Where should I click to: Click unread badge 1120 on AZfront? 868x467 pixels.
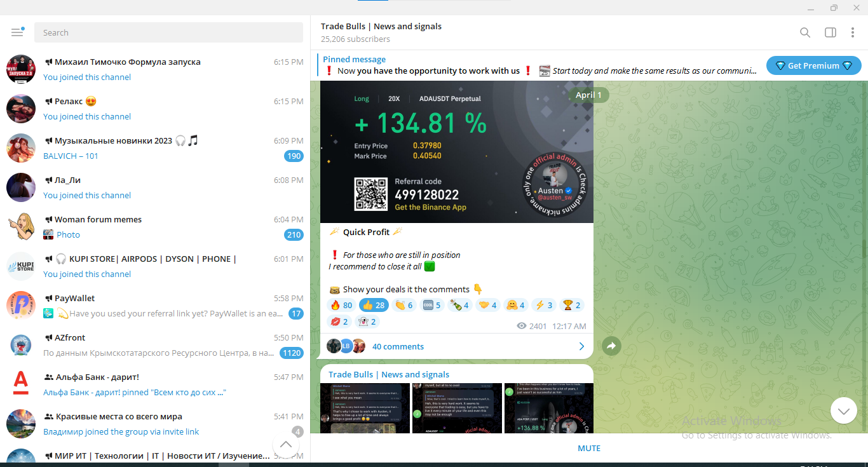292,353
